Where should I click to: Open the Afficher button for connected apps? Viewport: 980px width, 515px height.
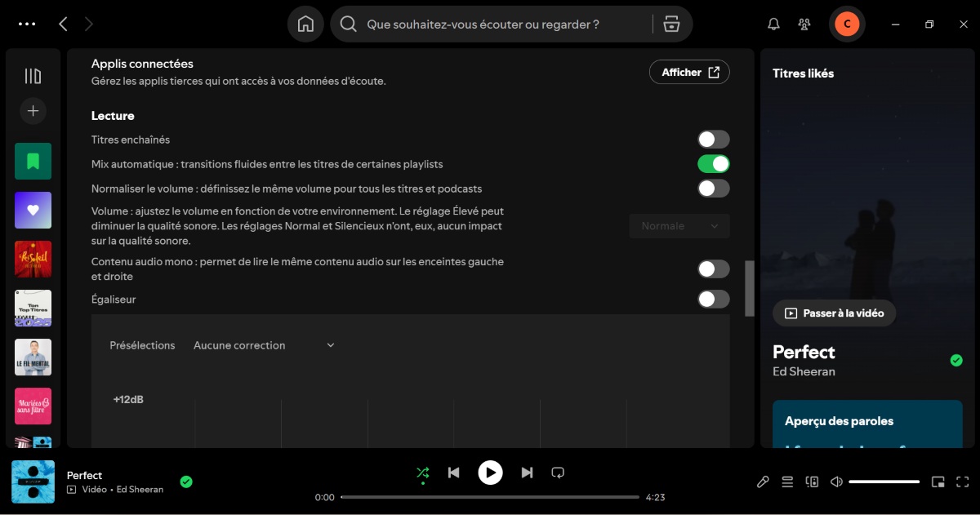click(x=688, y=72)
